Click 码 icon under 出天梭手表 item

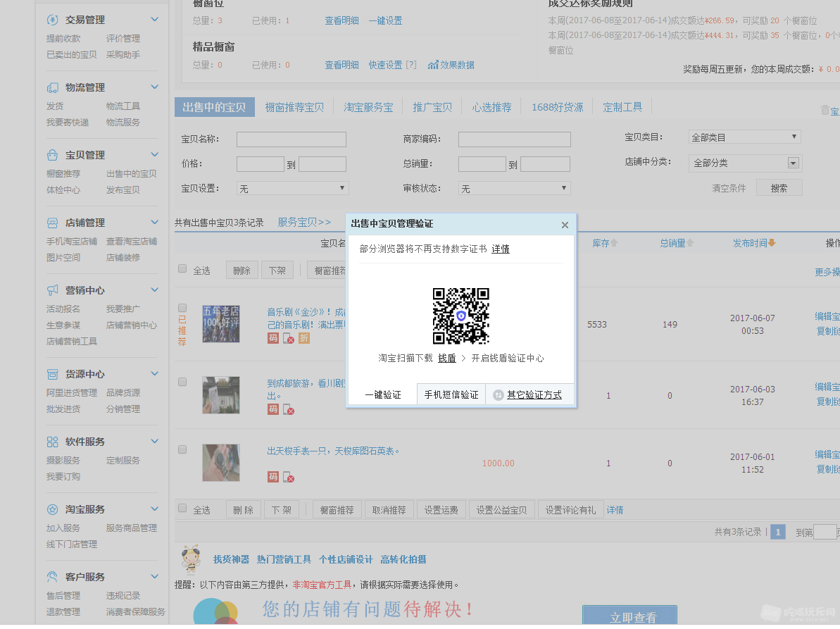[x=273, y=477]
